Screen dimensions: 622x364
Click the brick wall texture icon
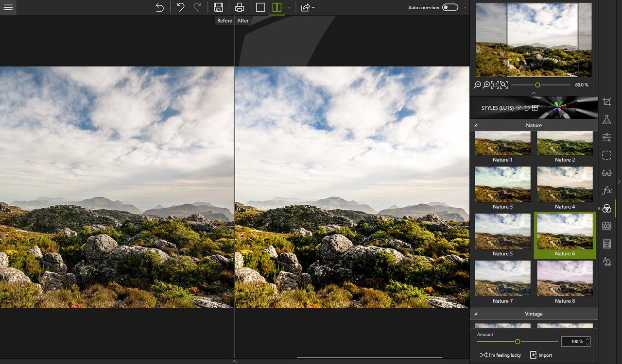click(606, 226)
